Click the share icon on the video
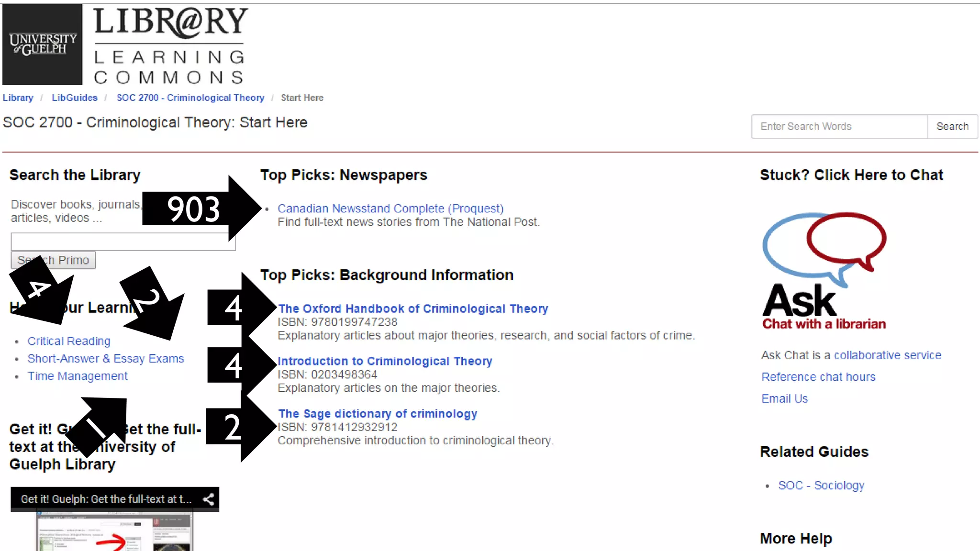The image size is (980, 551). (208, 499)
